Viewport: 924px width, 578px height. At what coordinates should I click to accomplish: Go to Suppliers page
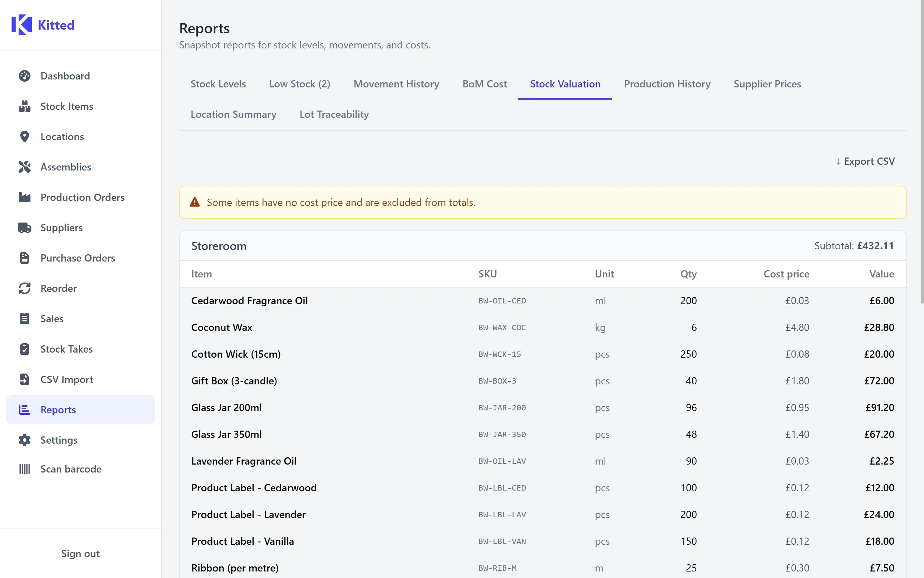coord(80,228)
